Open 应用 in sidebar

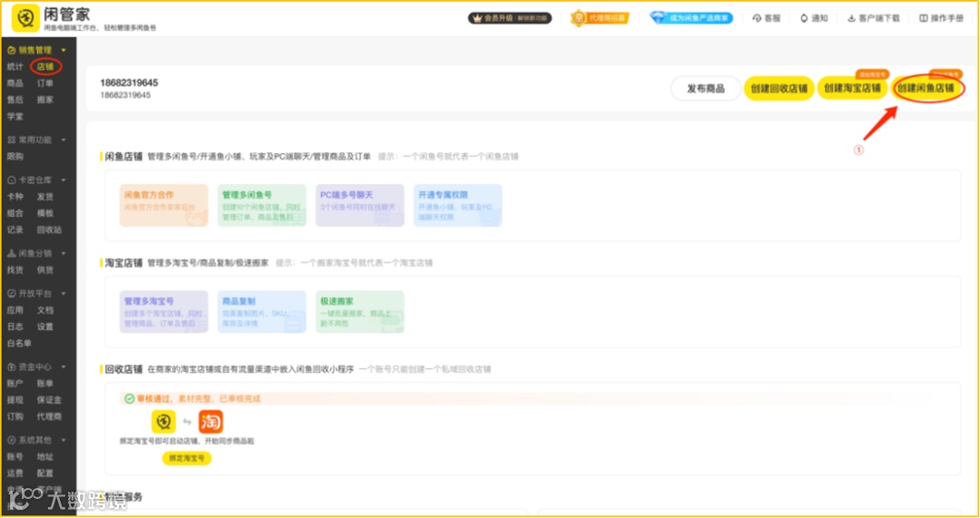[15, 310]
